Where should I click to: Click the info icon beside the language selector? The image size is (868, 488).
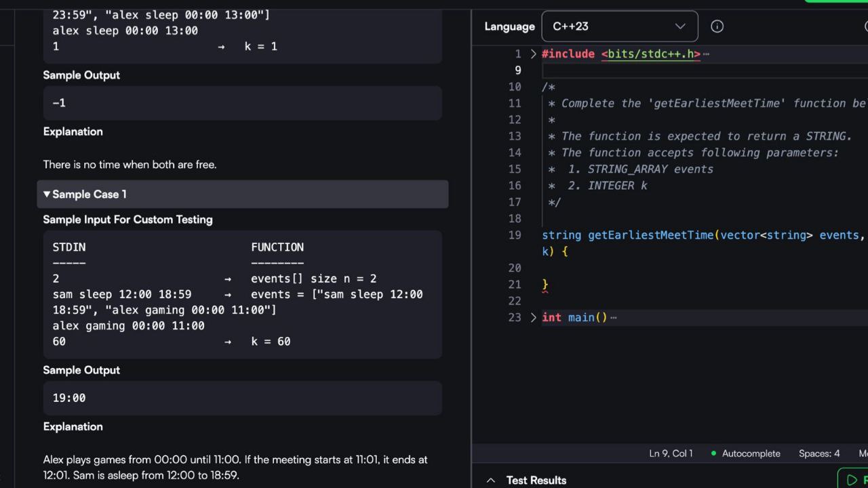[717, 26]
